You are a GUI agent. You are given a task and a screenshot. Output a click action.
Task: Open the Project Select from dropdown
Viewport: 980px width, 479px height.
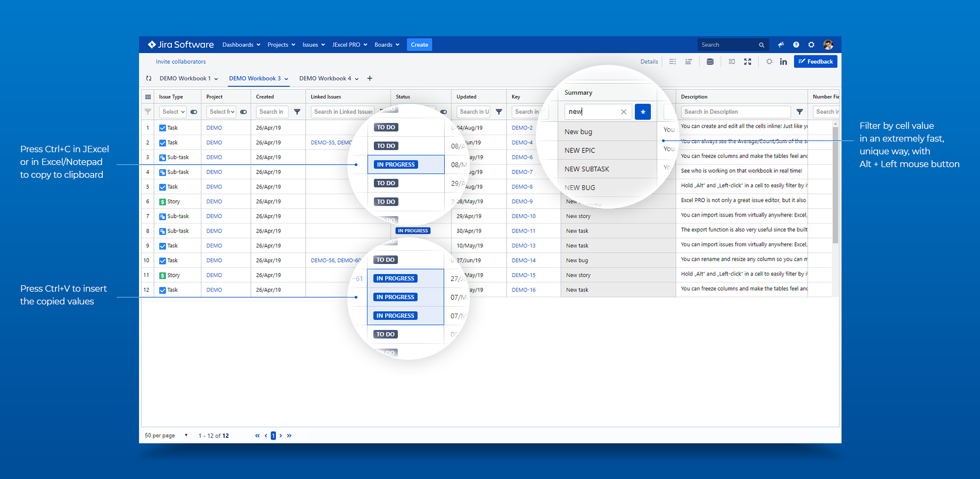221,112
